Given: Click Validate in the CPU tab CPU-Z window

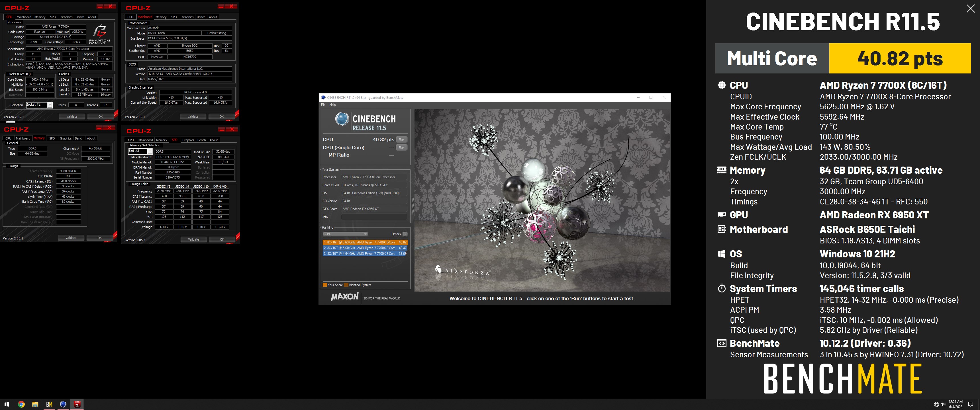Looking at the screenshot, I should click(72, 116).
